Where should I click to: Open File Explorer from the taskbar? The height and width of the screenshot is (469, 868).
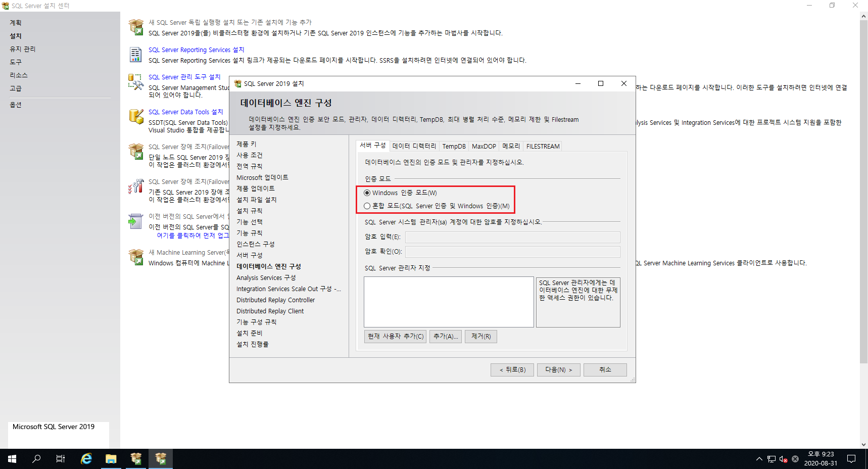point(111,459)
